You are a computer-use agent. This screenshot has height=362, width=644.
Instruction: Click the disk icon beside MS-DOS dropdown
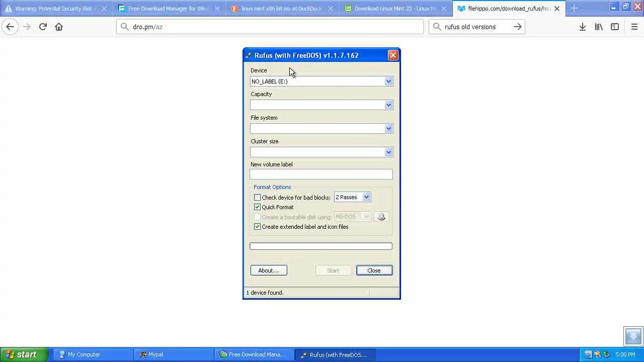pyautogui.click(x=381, y=217)
